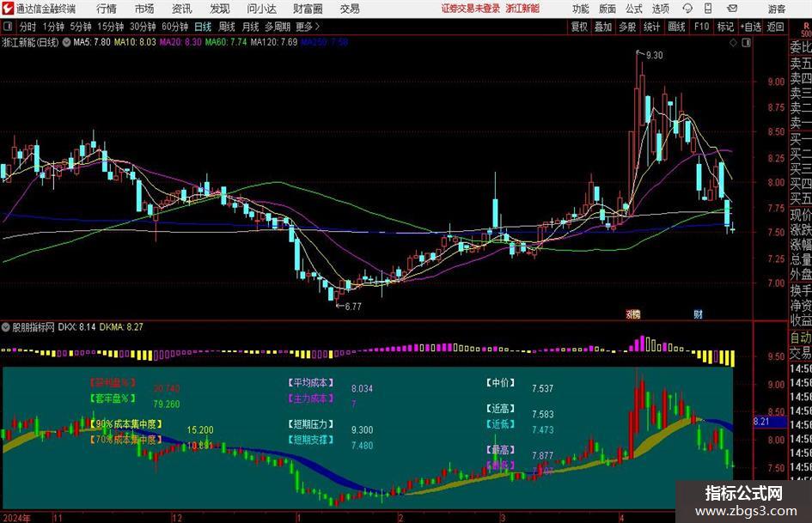This screenshot has width=812, height=523.
Task: Expand 更多 period options
Action: [x=308, y=27]
